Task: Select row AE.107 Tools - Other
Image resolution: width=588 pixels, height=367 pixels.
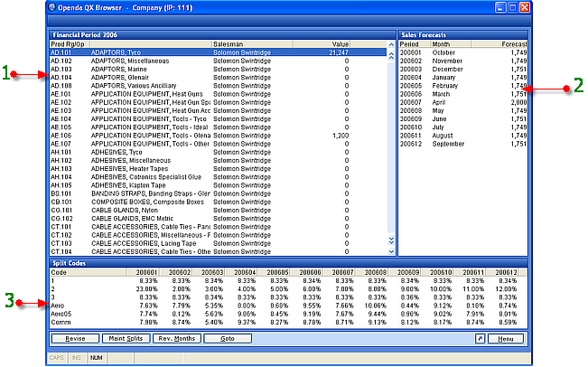Action: [219, 144]
